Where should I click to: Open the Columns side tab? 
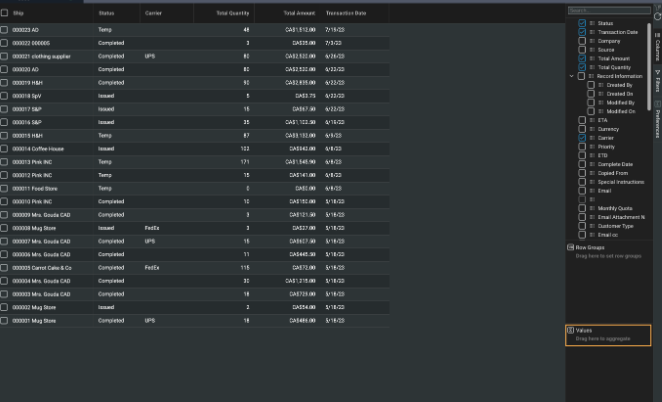(x=656, y=46)
